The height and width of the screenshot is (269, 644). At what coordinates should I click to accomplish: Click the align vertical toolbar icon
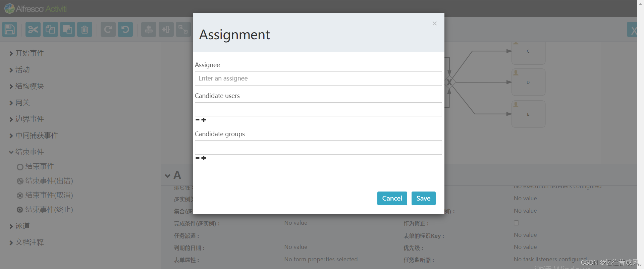[x=149, y=30]
